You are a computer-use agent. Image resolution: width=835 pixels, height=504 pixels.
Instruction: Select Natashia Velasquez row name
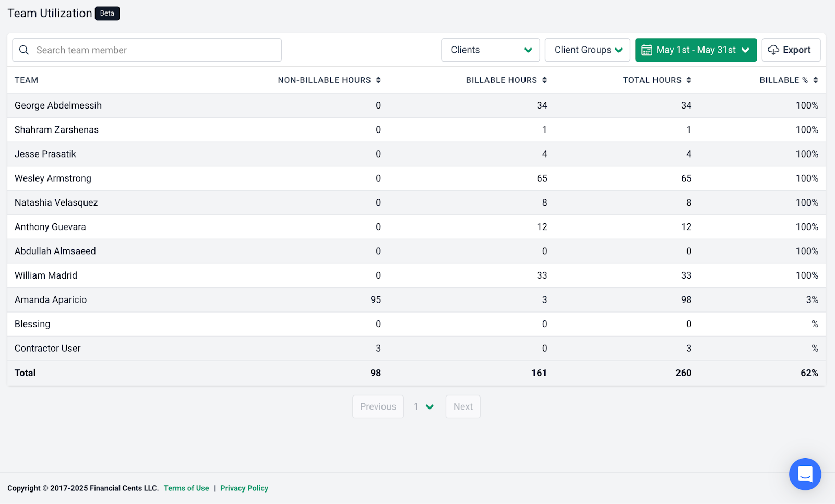[56, 203]
